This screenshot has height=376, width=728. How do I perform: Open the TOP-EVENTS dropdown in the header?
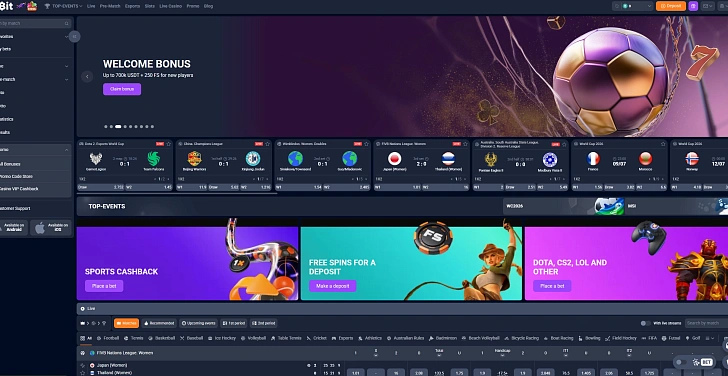point(63,6)
